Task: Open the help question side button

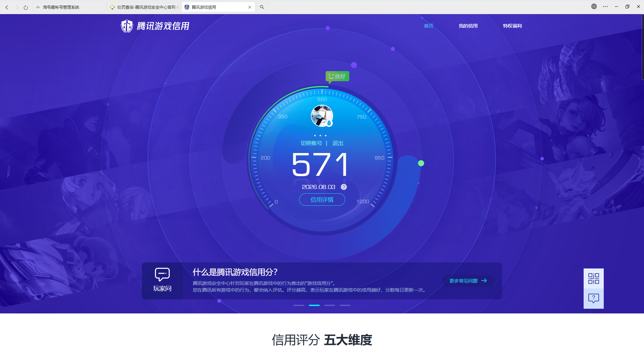Action: pyautogui.click(x=594, y=299)
